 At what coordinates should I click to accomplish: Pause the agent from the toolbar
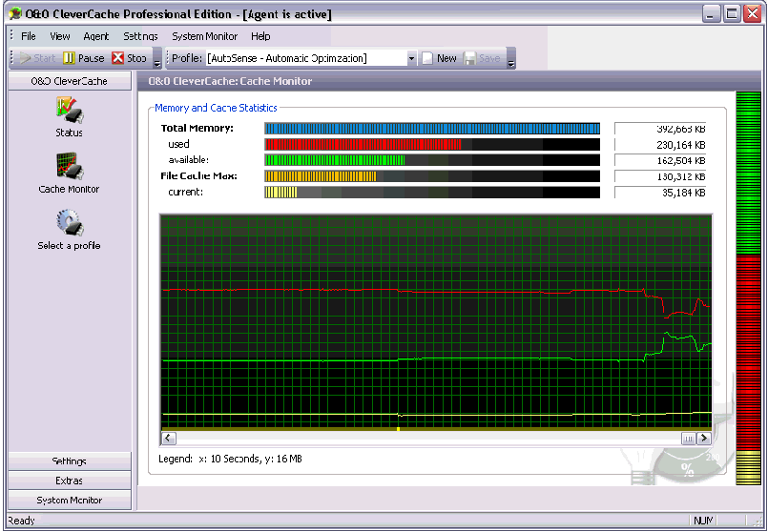tap(84, 58)
